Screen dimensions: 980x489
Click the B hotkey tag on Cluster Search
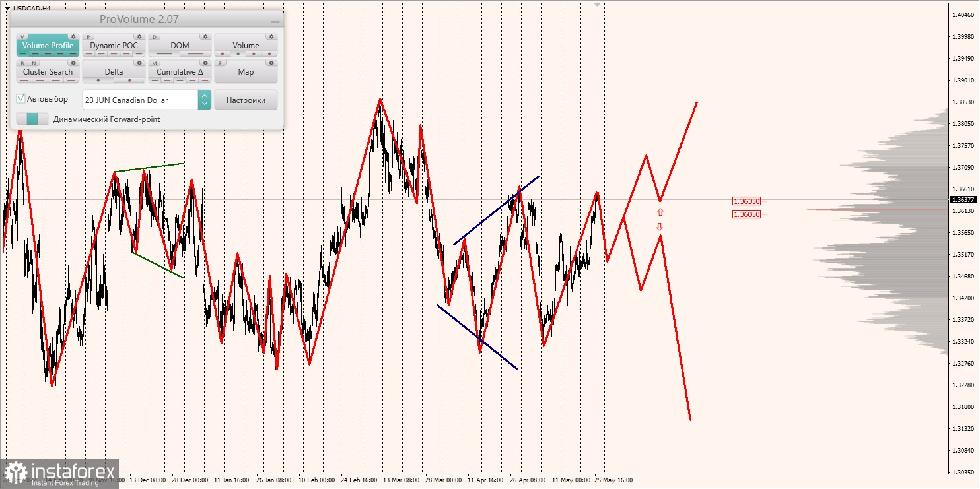(x=22, y=63)
